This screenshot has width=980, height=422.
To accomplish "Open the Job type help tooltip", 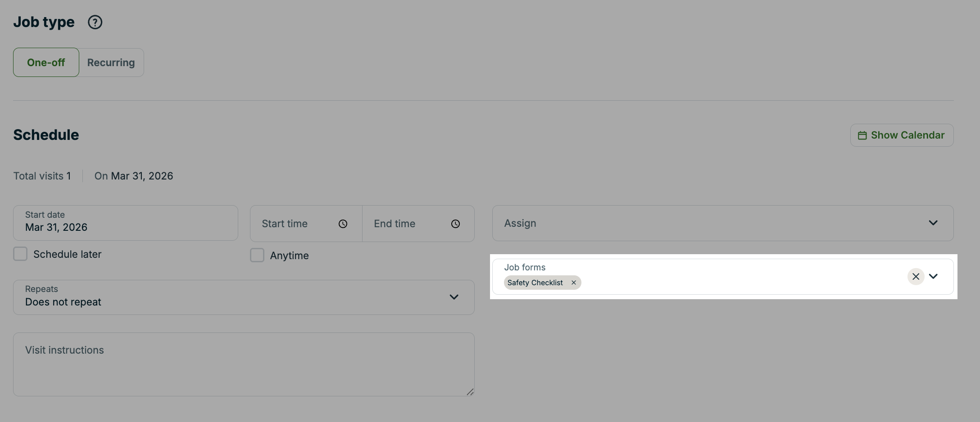I will point(95,22).
